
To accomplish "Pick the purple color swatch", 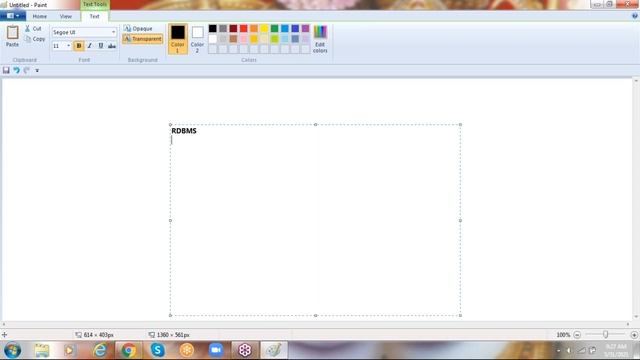I will click(305, 29).
